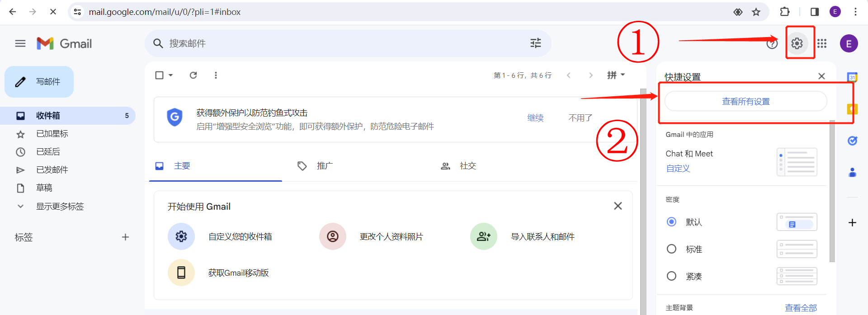868x315 pixels.
Task: Tick the select-all emails checkbox
Action: 159,75
